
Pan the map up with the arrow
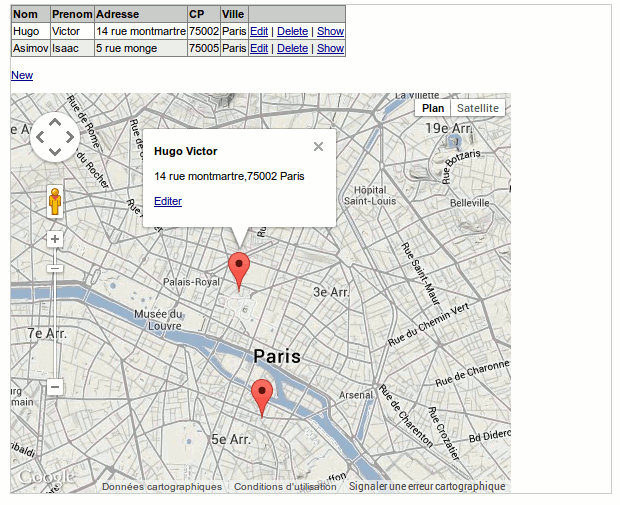tap(55, 122)
